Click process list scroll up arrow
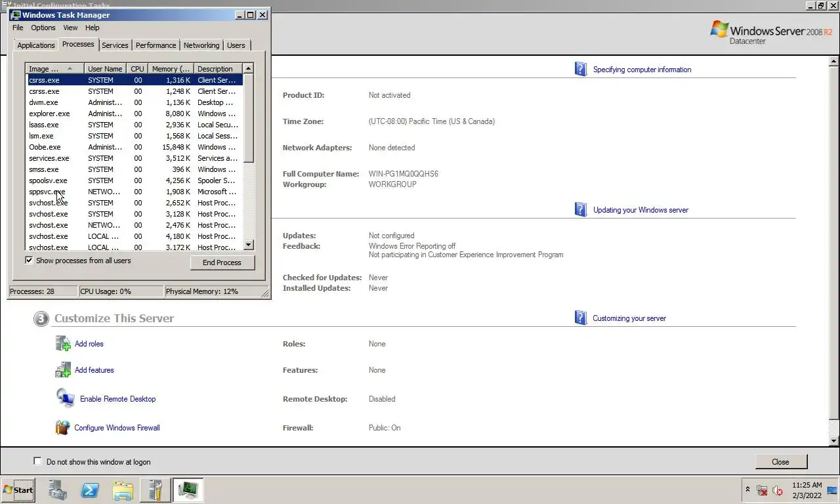The height and width of the screenshot is (504, 840). click(248, 68)
